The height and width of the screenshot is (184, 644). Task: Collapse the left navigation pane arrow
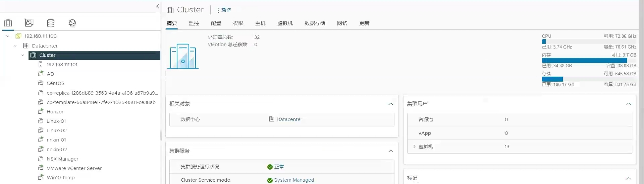(x=158, y=6)
